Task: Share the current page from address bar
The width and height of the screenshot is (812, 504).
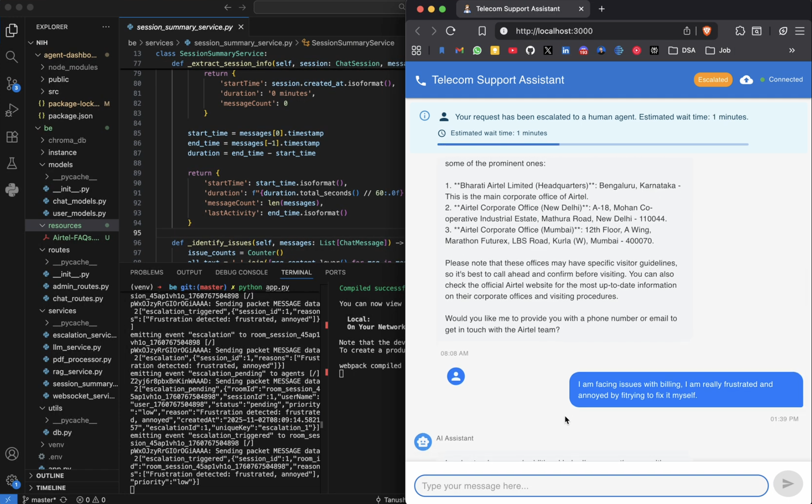Action: (687, 31)
